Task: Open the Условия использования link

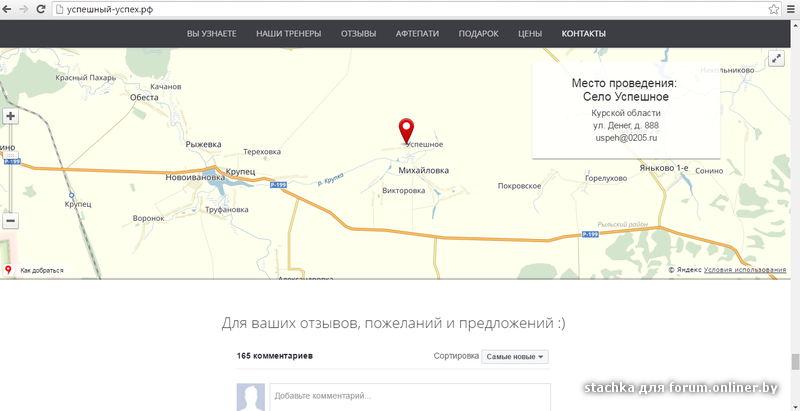Action: point(744,270)
